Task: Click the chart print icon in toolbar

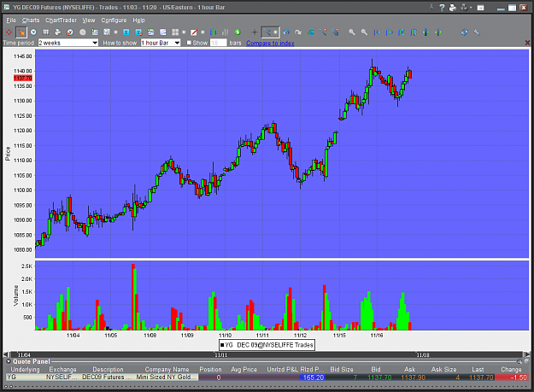Action: point(58,32)
